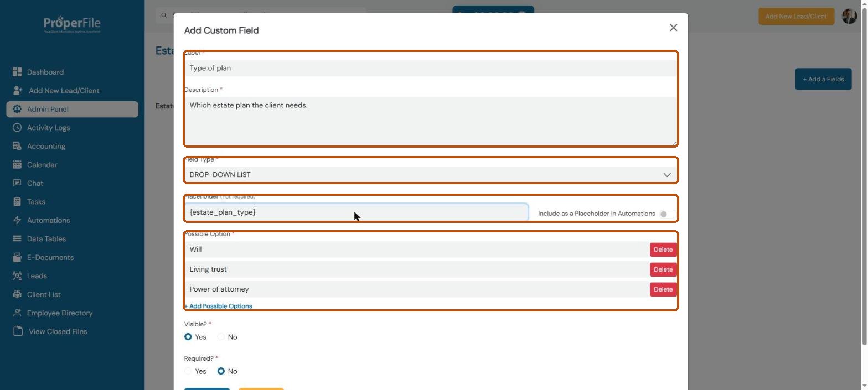Delete the Power of attorney option
Screen dimensions: 868x390
pyautogui.click(x=663, y=289)
